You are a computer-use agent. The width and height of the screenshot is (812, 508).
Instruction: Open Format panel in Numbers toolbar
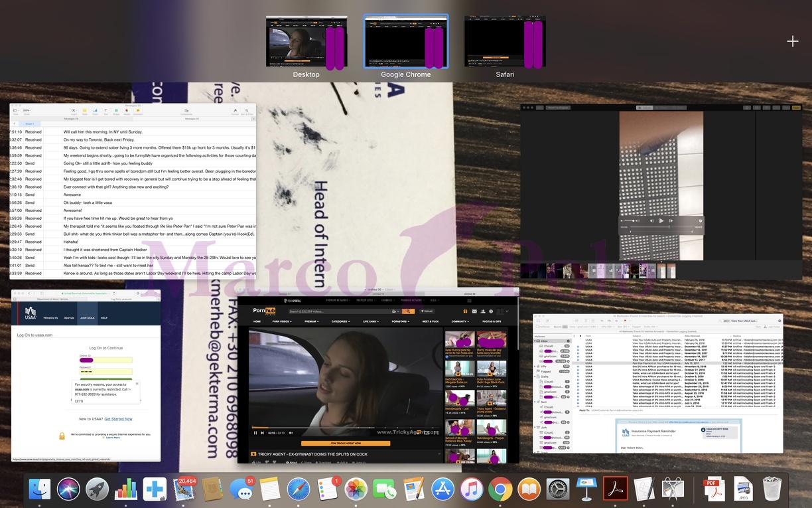[235, 112]
